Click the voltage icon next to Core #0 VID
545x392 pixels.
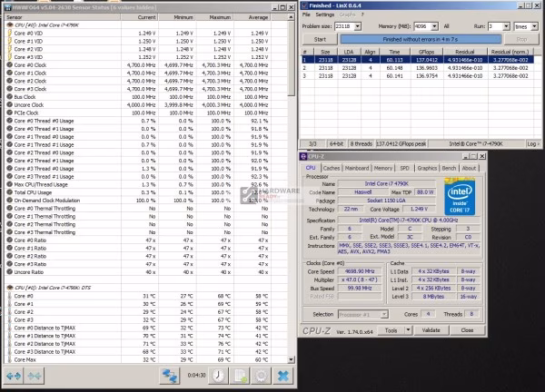(x=10, y=33)
